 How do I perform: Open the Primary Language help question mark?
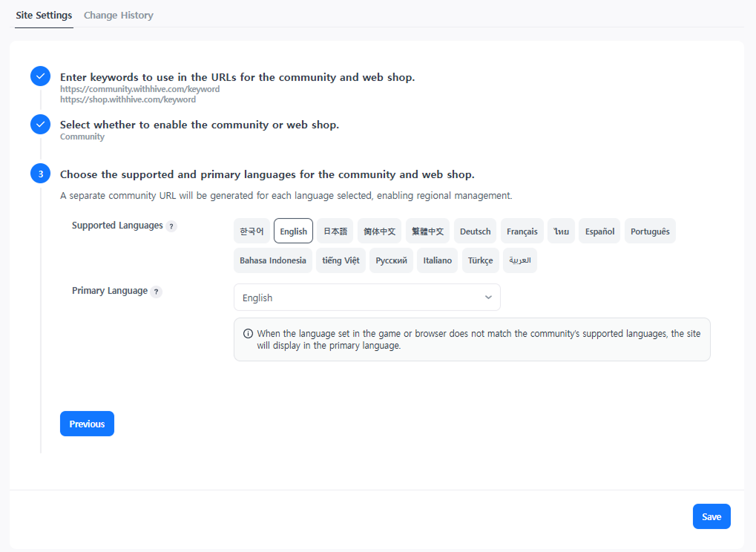click(x=156, y=292)
